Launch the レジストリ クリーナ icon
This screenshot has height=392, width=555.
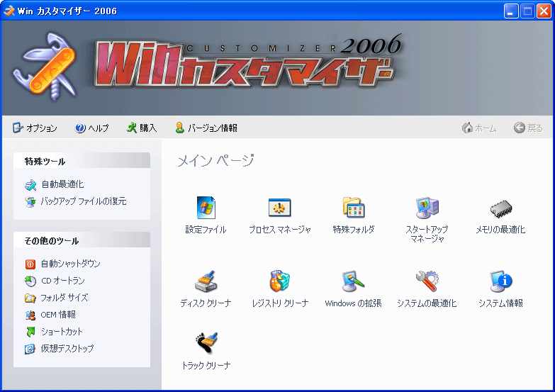[279, 281]
